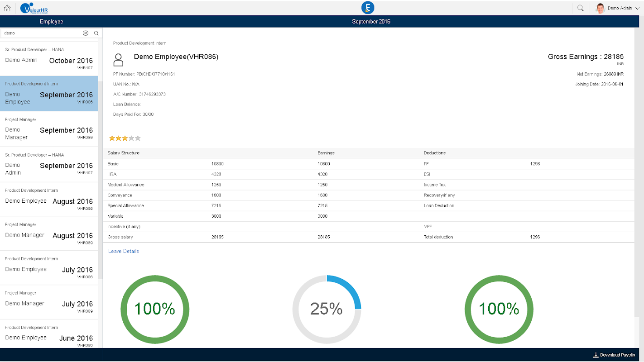644x362 pixels.
Task: Click the home icon in top bar
Action: pos(7,8)
